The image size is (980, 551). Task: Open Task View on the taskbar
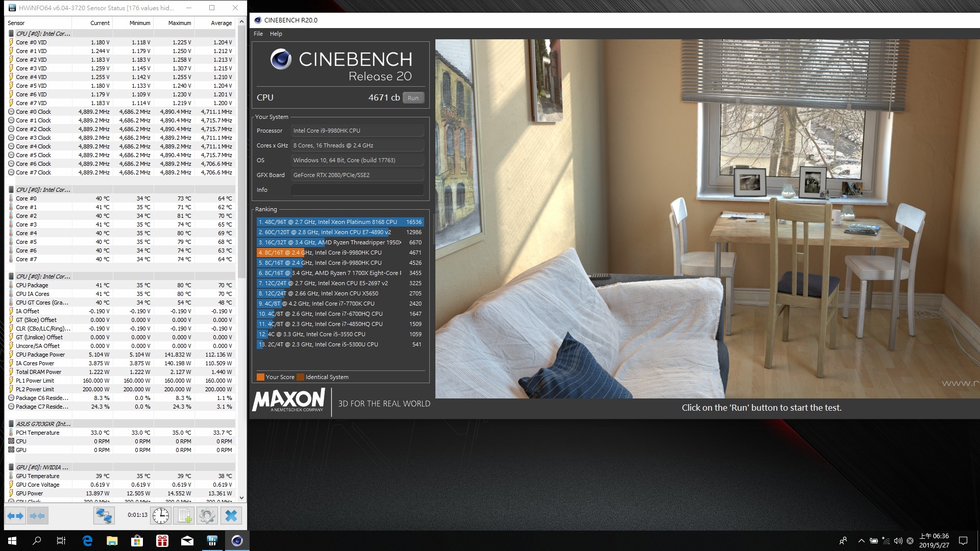61,541
